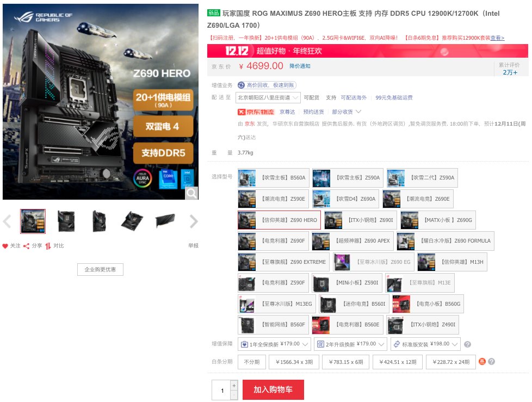532x402 pixels.
Task: Choose model 【ITX小钢炮】Z490I
Action: click(x=423, y=325)
